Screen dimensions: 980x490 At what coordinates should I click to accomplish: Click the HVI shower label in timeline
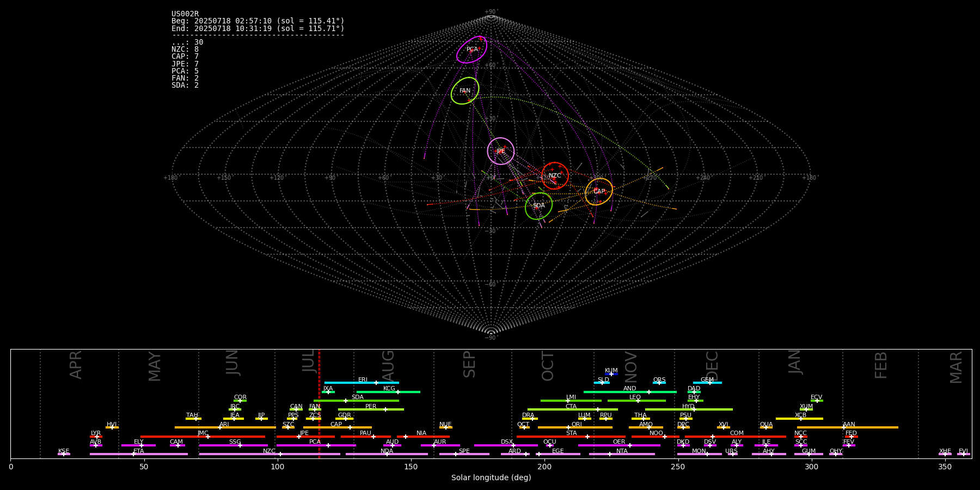coord(112,425)
